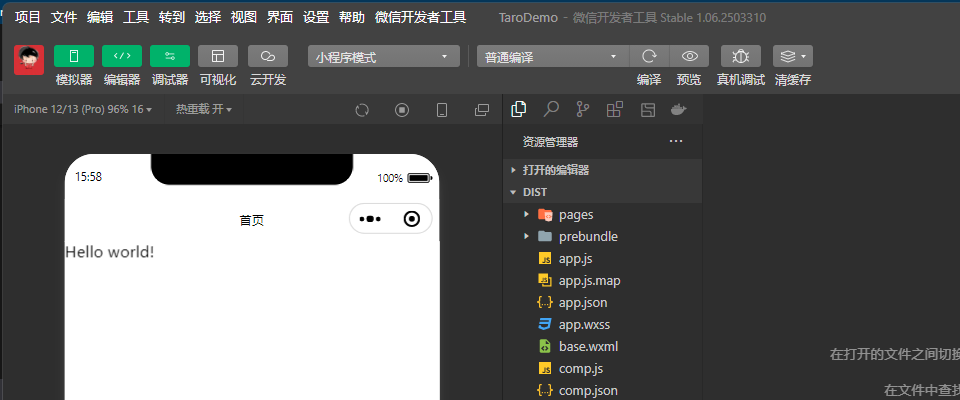Viewport: 960px width, 400px height.
Task: Open the 热重载 开 hot reload dropdown
Action: click(204, 110)
